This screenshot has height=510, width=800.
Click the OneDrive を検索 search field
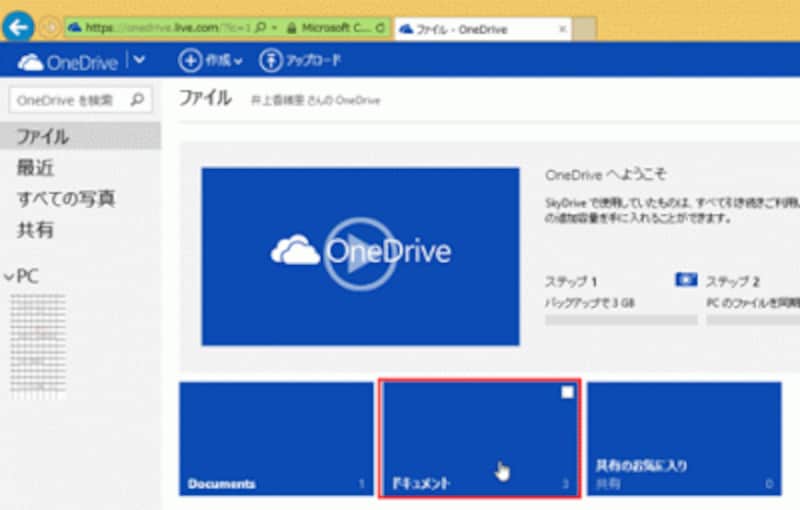pyautogui.click(x=80, y=100)
